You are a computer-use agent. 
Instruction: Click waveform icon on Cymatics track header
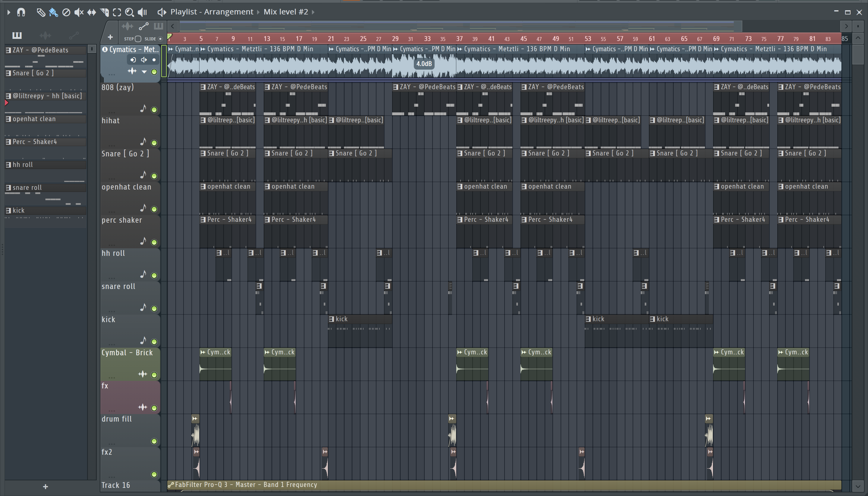tap(132, 71)
